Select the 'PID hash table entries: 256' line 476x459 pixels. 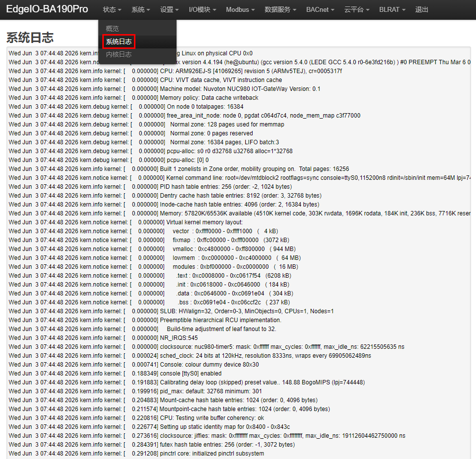[150, 187]
